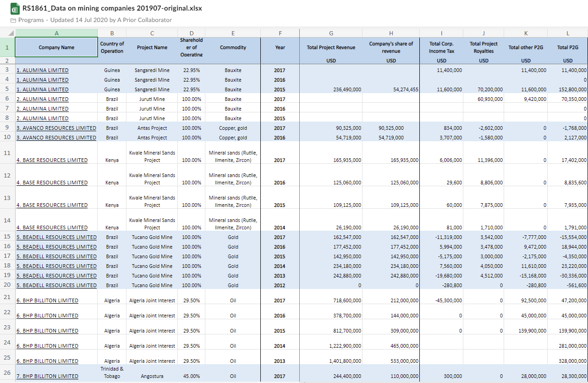Click the Total Project Revenue header cell

331,47
